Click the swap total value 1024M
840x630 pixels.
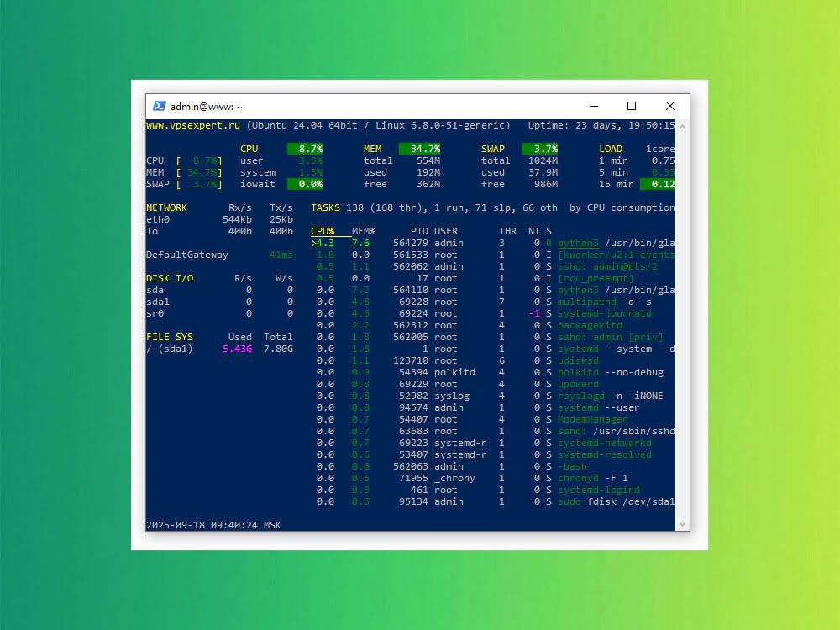[x=543, y=160]
